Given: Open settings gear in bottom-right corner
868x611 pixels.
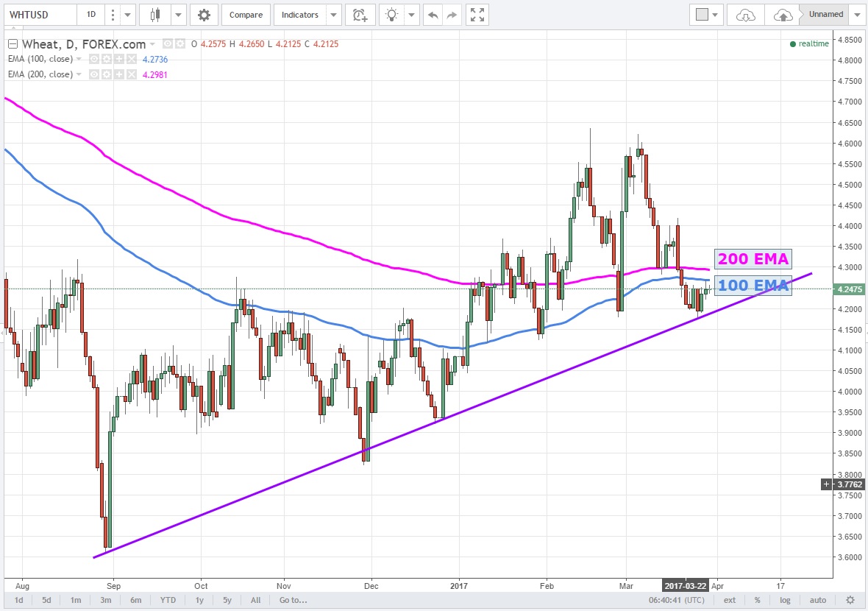Looking at the screenshot, I should (x=850, y=600).
